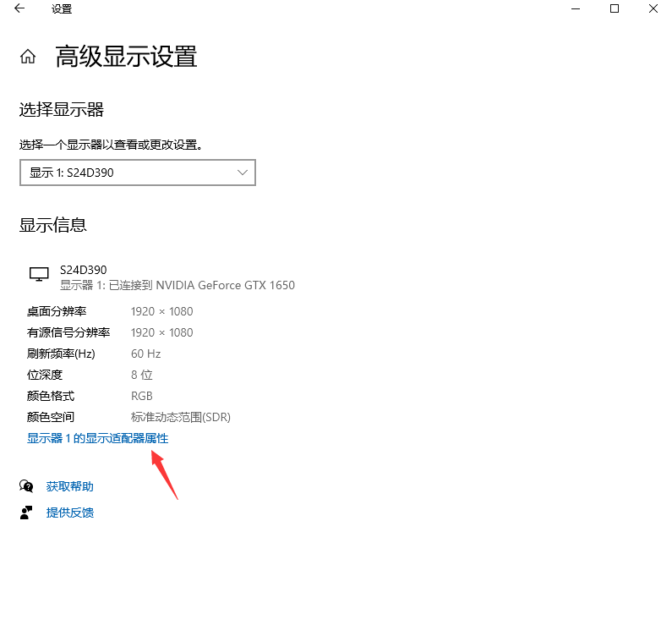Click the back arrow in title bar
Viewport: 672px width, 636px height.
coord(19,9)
